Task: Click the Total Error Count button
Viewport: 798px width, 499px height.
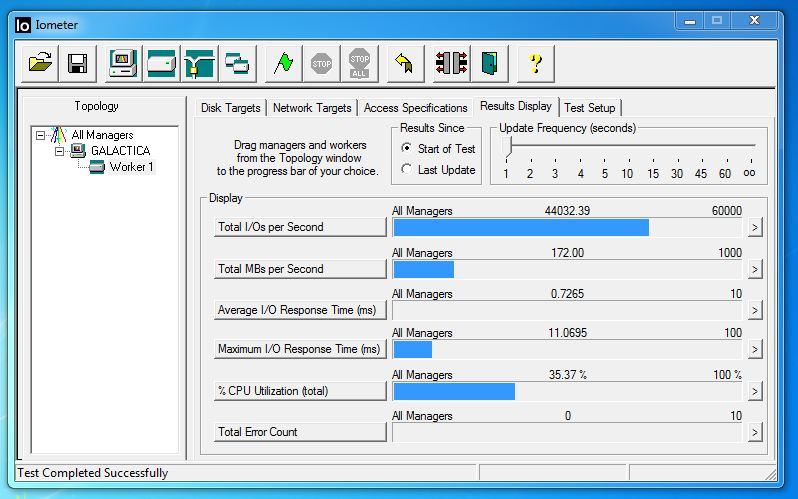Action: [x=300, y=432]
